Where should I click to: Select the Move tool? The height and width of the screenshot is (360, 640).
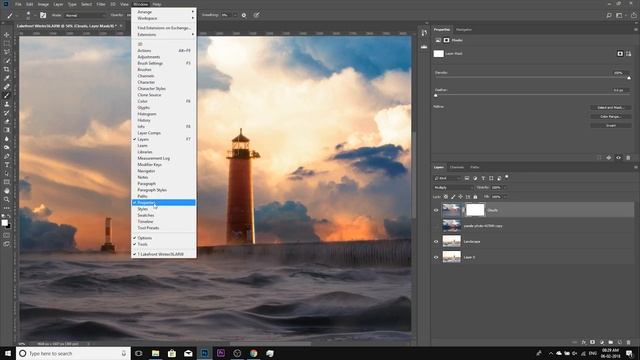(7, 35)
